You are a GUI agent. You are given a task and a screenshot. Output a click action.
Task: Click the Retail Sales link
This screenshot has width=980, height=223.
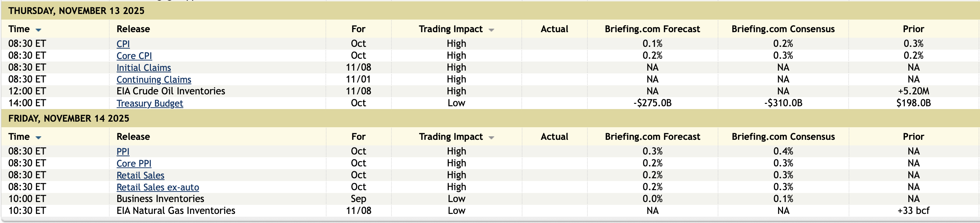click(x=140, y=175)
